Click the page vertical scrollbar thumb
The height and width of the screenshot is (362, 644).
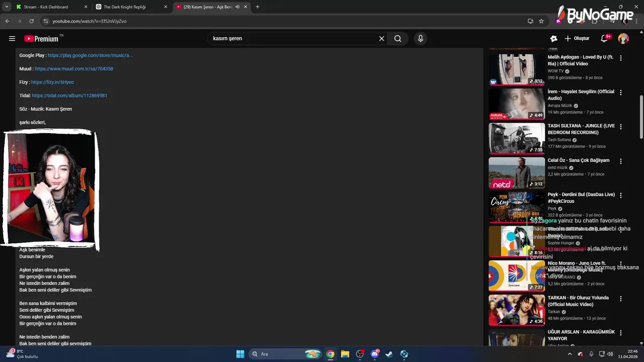coord(641,117)
